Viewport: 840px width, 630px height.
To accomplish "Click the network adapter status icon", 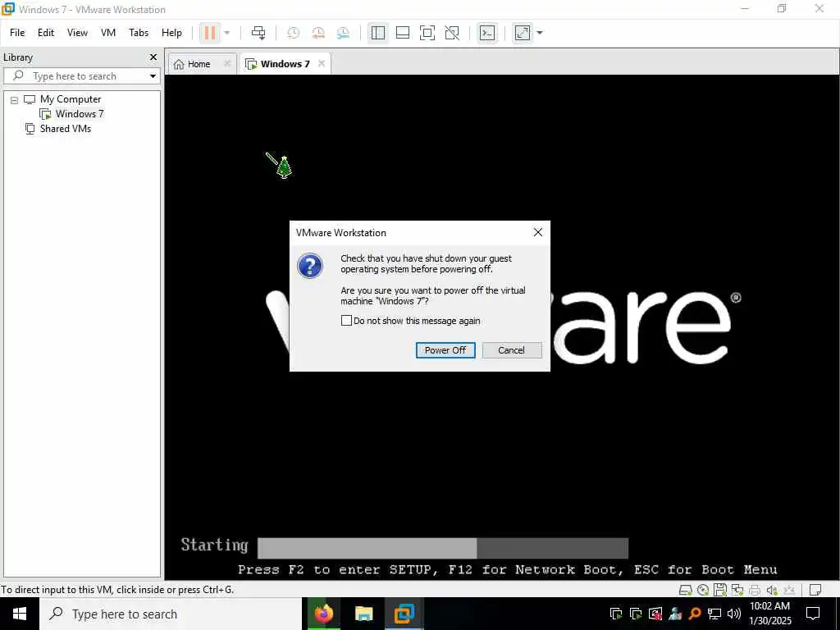I will coord(737,590).
